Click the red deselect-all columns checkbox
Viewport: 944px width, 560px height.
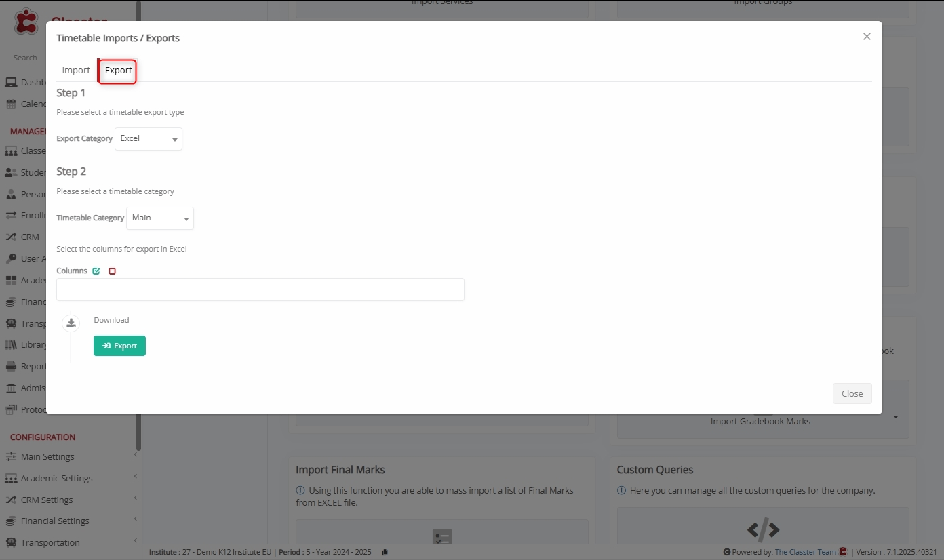click(113, 271)
